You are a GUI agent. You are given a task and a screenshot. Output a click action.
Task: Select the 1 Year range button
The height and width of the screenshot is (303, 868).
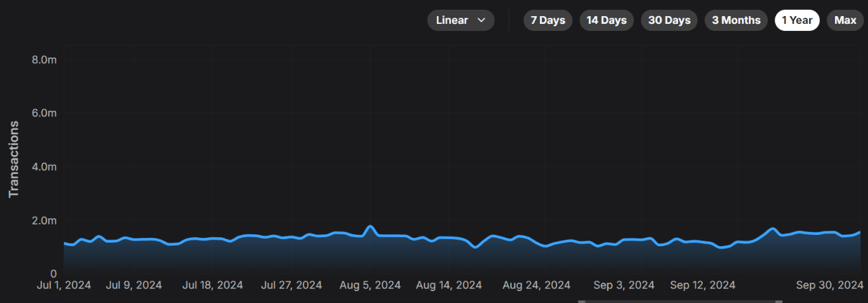tap(797, 20)
